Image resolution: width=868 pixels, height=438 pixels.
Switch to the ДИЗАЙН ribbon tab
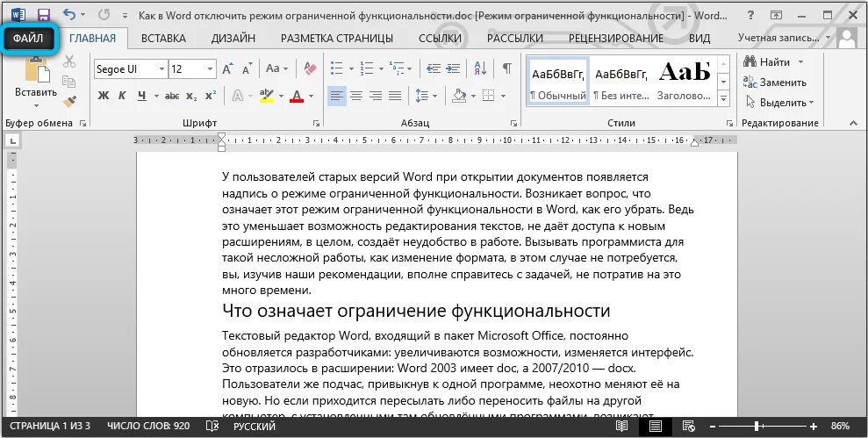tap(233, 39)
